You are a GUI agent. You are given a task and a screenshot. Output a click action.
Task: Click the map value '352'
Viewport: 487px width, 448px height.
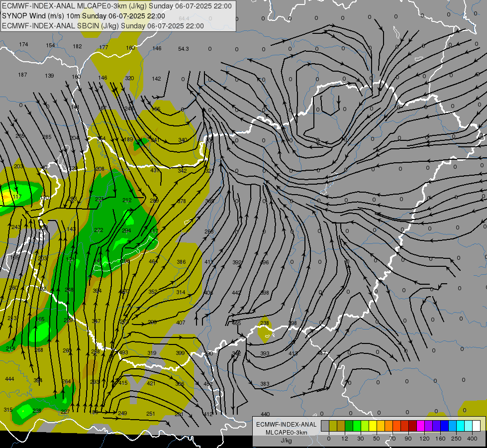pyautogui.click(x=153, y=292)
